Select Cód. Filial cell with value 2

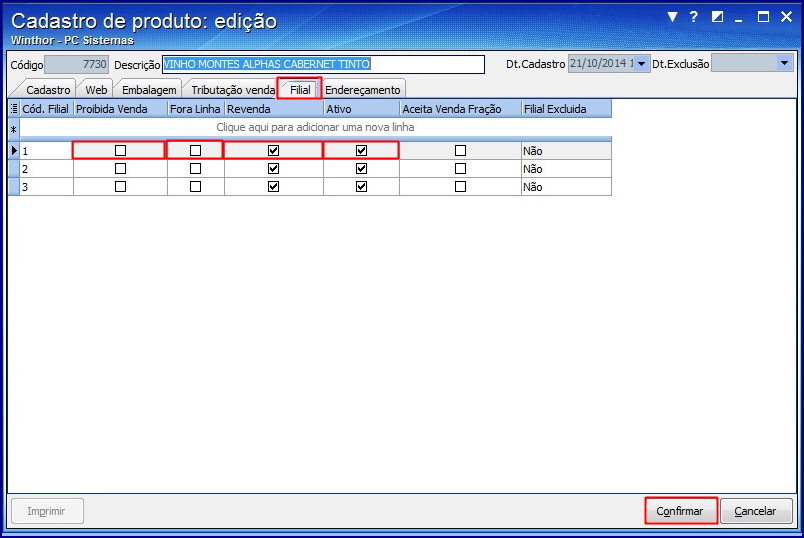click(47, 169)
